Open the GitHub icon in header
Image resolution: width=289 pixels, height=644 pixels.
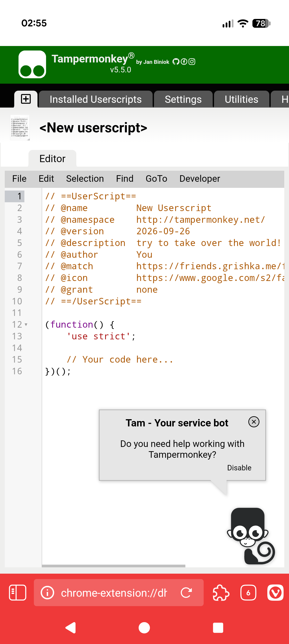pyautogui.click(x=176, y=62)
